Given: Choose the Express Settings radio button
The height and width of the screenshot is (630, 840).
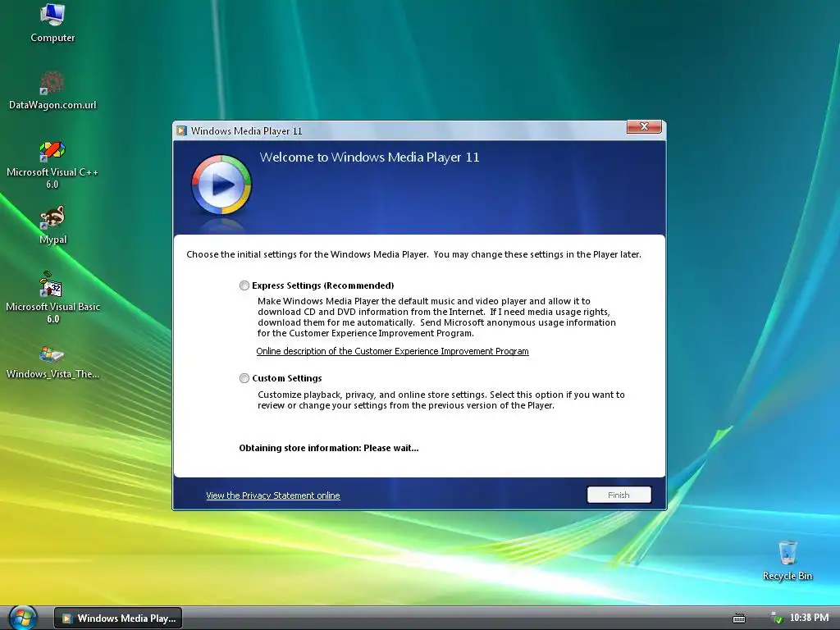Looking at the screenshot, I should (x=244, y=285).
